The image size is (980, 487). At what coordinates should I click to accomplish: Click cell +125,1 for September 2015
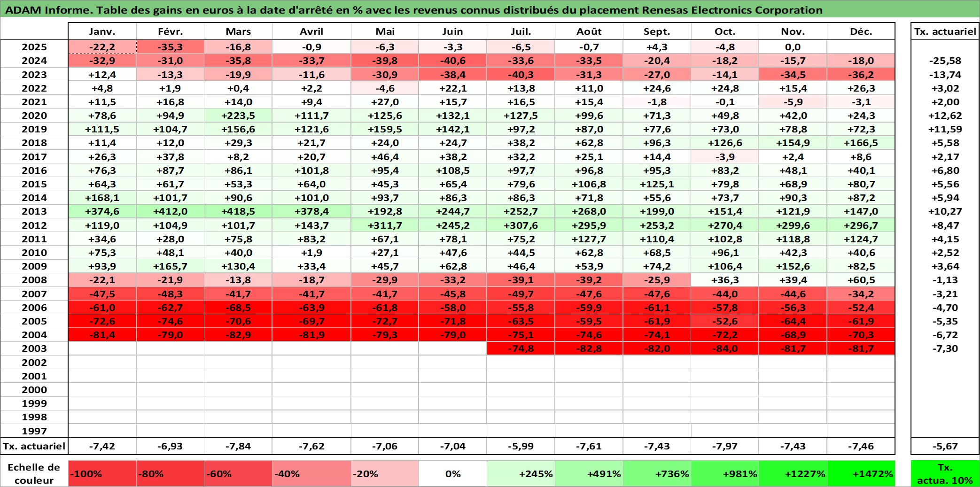(x=657, y=184)
